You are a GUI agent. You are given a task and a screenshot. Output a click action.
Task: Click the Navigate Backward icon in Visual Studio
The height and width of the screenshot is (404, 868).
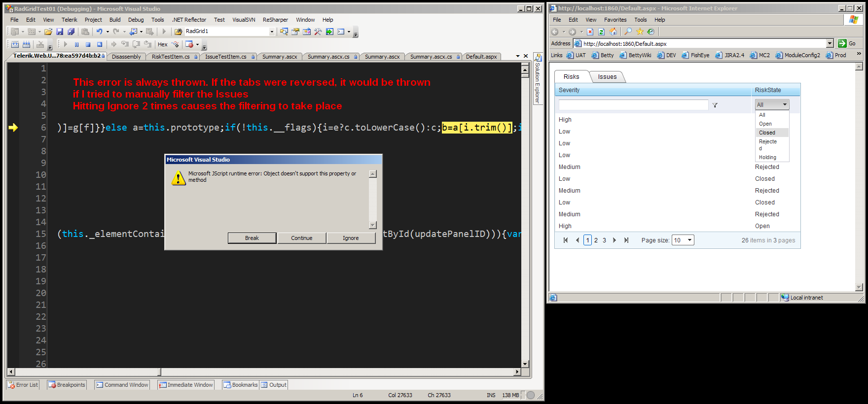click(x=133, y=32)
